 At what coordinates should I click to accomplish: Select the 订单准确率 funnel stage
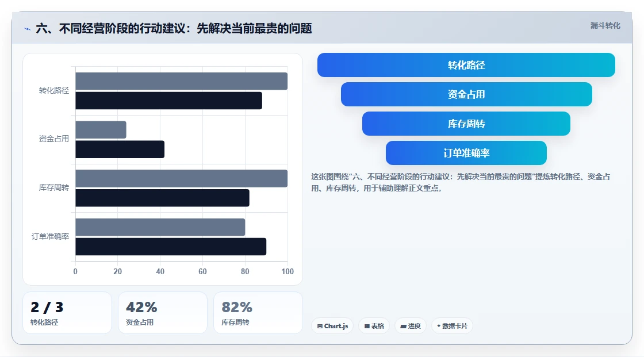(466, 153)
